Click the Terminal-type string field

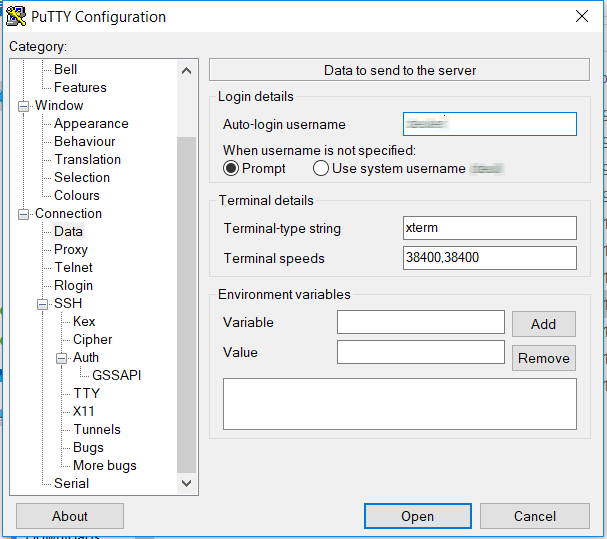(x=490, y=228)
